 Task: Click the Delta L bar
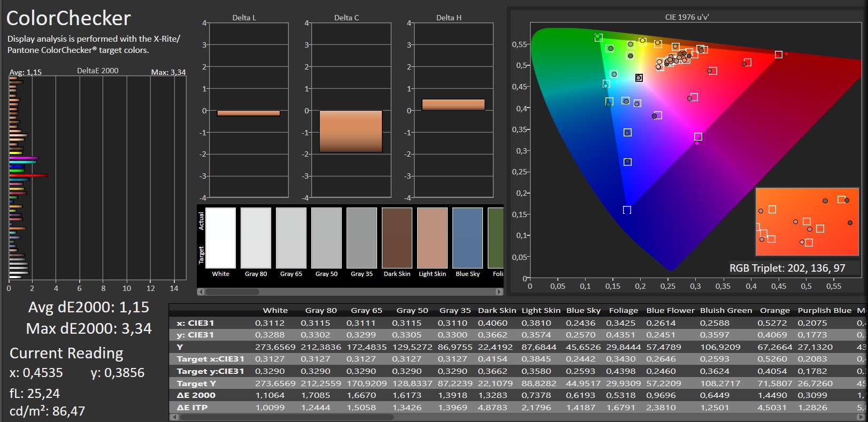pyautogui.click(x=248, y=113)
